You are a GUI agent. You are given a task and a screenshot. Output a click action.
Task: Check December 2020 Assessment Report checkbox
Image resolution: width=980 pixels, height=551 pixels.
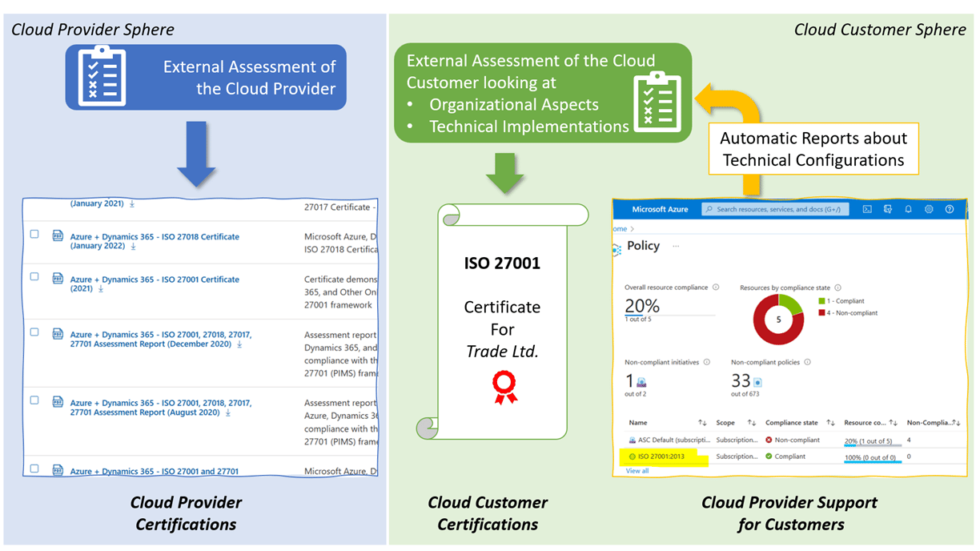tap(34, 332)
